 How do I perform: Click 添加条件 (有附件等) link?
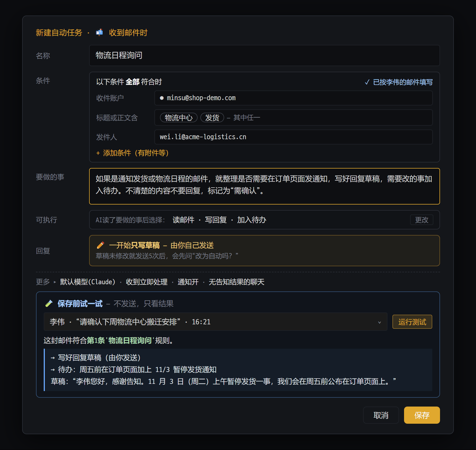[x=132, y=153]
